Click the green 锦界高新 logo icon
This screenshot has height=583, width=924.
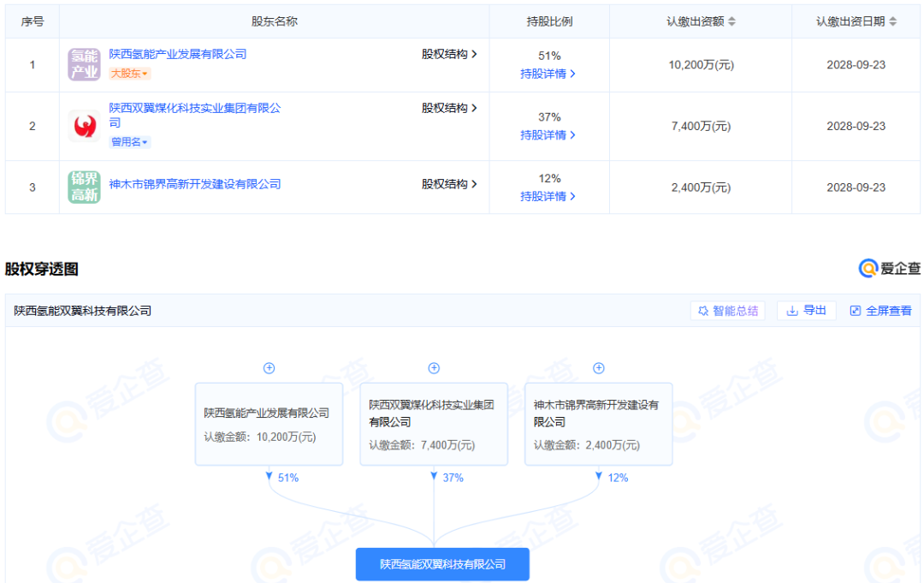[84, 187]
